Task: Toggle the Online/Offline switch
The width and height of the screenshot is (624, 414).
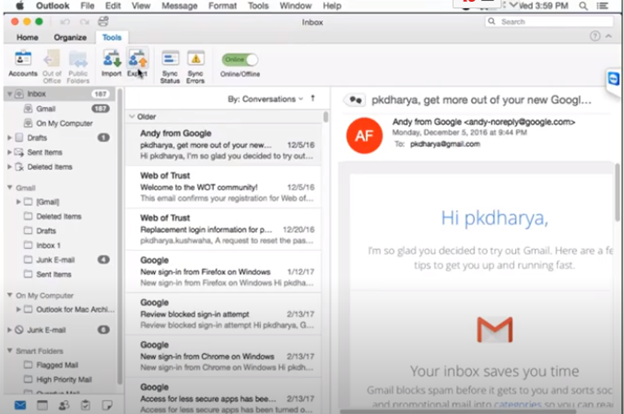Action: tap(240, 60)
